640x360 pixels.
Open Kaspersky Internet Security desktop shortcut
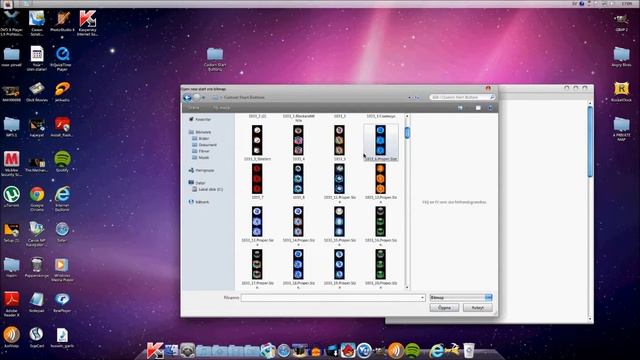[87, 23]
